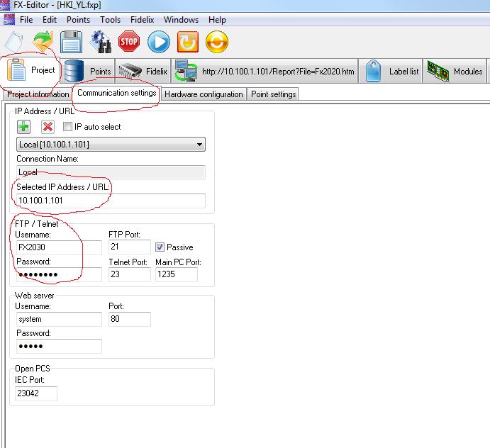Click the green plus add IP icon
Viewport: 490px width, 448px height.
point(23,127)
